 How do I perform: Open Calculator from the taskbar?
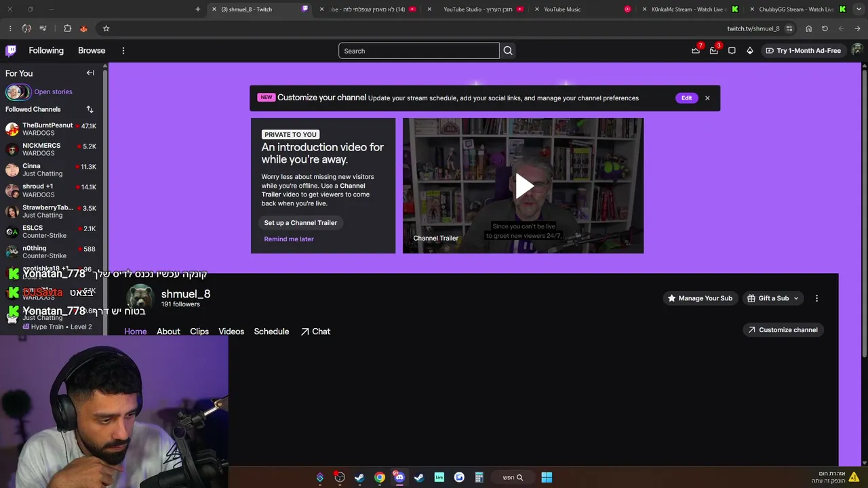(x=479, y=477)
